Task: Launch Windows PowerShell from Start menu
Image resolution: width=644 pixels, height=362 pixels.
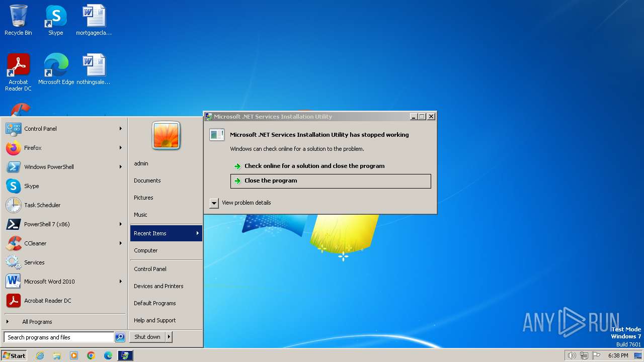Action: click(64, 167)
